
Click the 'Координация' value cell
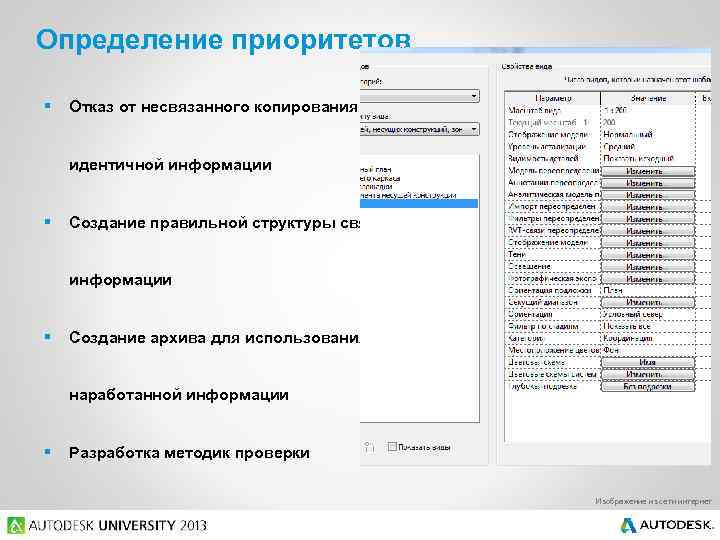tap(648, 338)
